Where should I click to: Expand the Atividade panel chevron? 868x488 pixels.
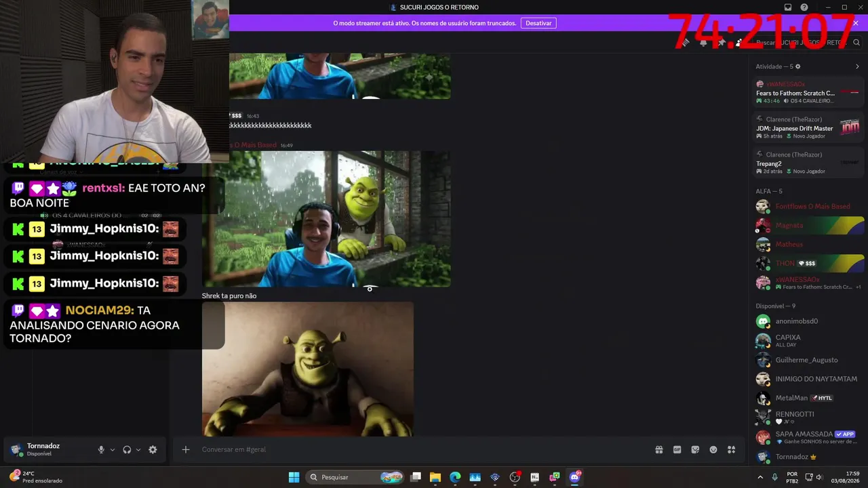tap(857, 66)
